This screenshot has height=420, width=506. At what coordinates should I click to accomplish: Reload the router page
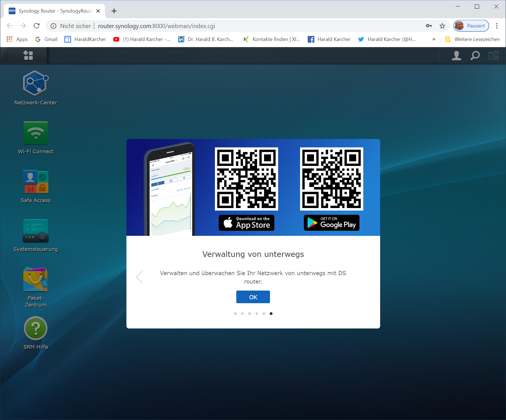[x=37, y=26]
